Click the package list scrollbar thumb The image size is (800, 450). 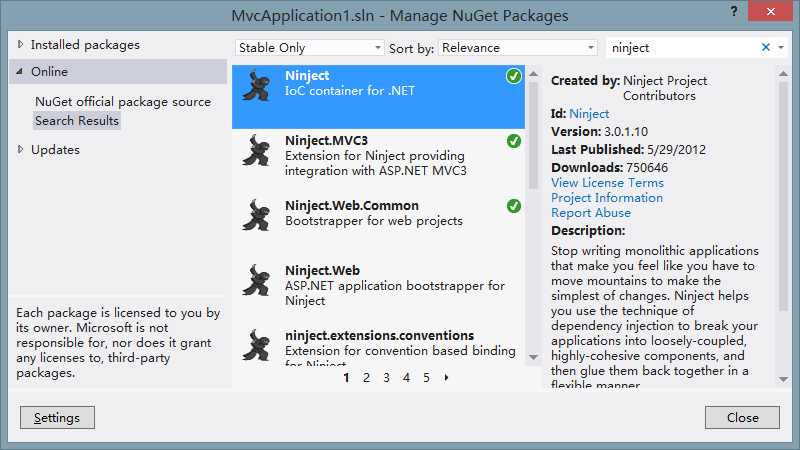534,135
